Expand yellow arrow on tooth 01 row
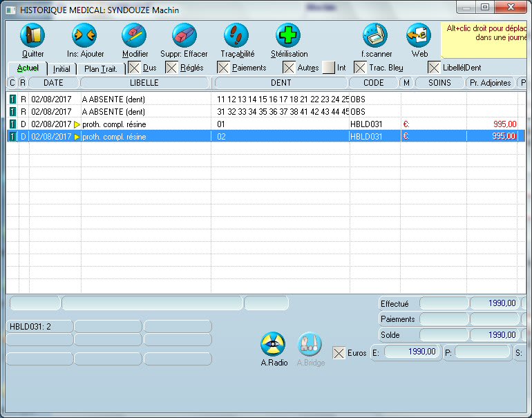This screenshot has width=532, height=418. (77, 124)
